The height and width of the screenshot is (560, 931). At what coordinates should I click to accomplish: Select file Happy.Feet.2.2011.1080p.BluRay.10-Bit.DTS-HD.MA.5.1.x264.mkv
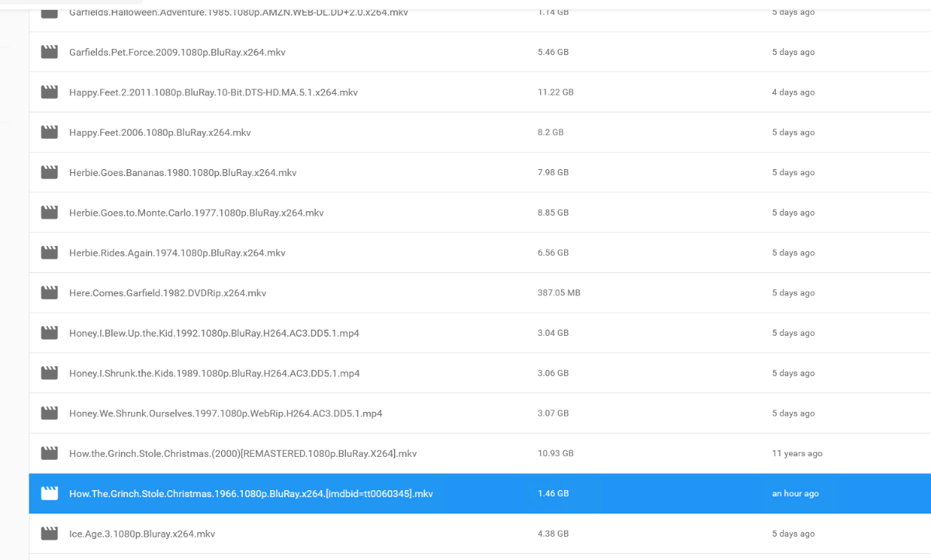click(x=213, y=92)
